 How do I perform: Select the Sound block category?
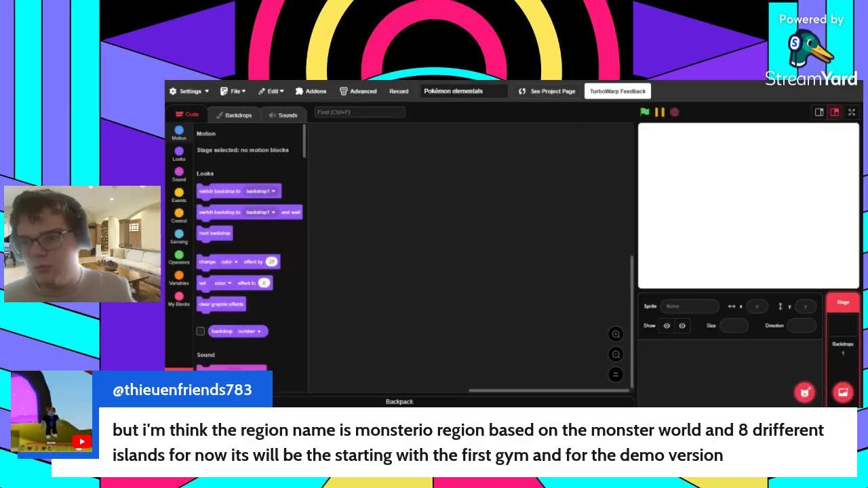tap(179, 175)
